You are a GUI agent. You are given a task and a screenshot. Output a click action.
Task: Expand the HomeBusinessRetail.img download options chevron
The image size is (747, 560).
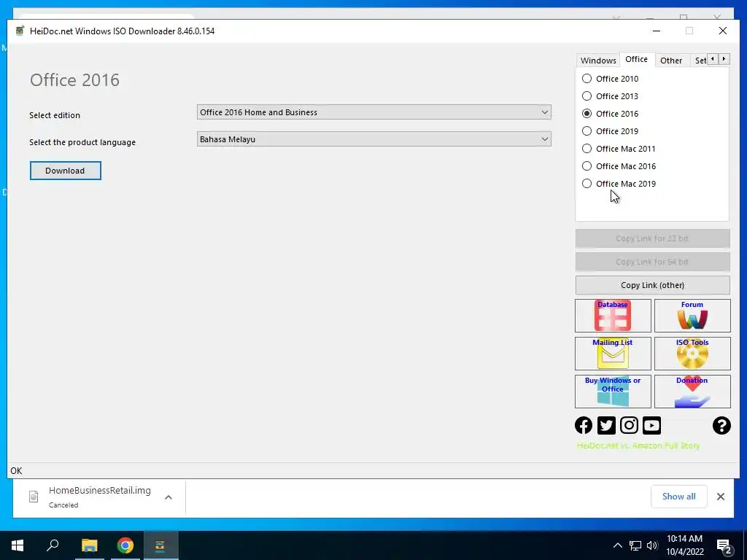[x=169, y=497]
